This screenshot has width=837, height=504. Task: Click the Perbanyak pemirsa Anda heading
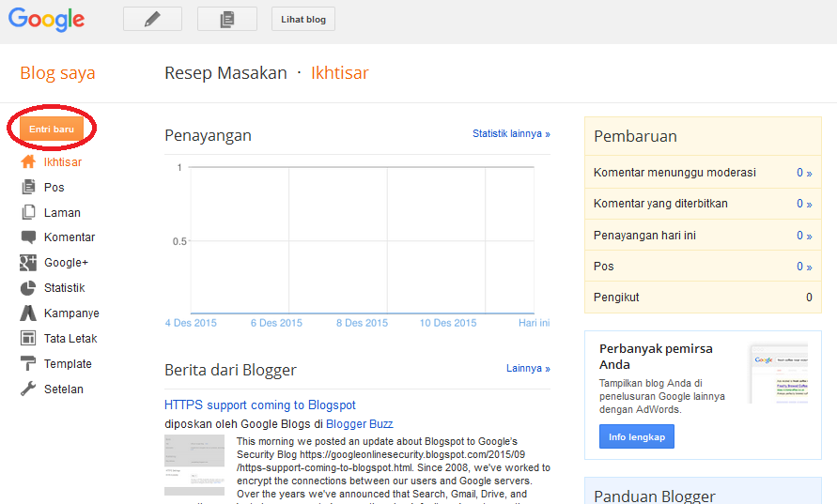(656, 357)
